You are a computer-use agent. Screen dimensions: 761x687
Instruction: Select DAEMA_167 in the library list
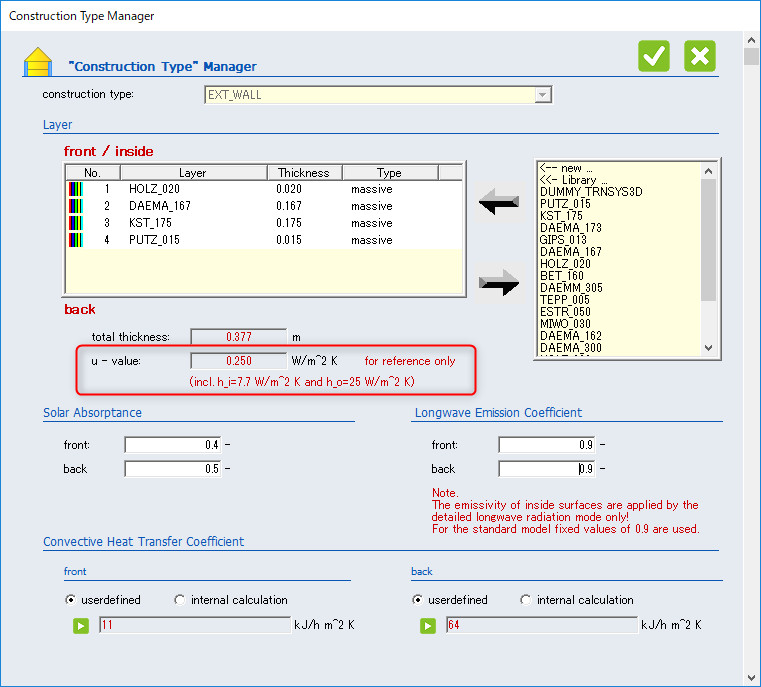pos(570,252)
